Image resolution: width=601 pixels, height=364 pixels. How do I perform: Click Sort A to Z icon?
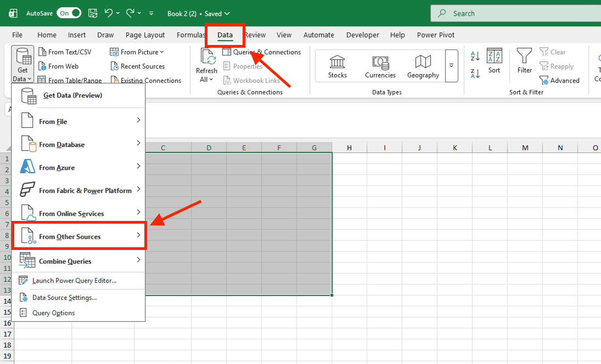pos(475,56)
